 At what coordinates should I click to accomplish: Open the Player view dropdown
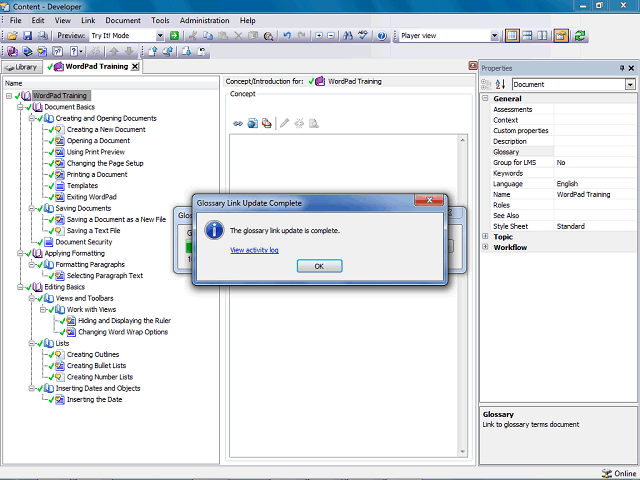point(494,36)
